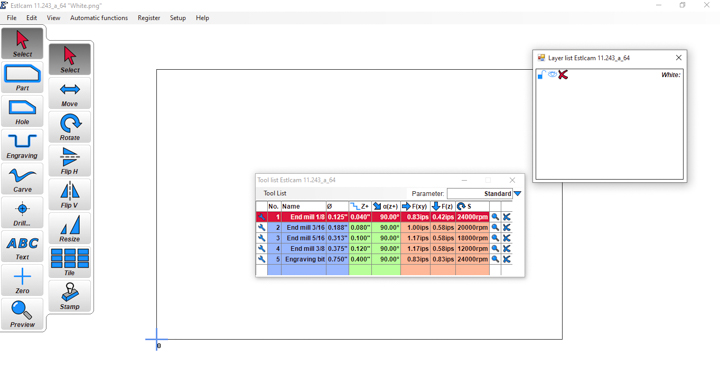Click the 0.400" Z+ depth cell
The height and width of the screenshot is (384, 720).
tap(360, 259)
